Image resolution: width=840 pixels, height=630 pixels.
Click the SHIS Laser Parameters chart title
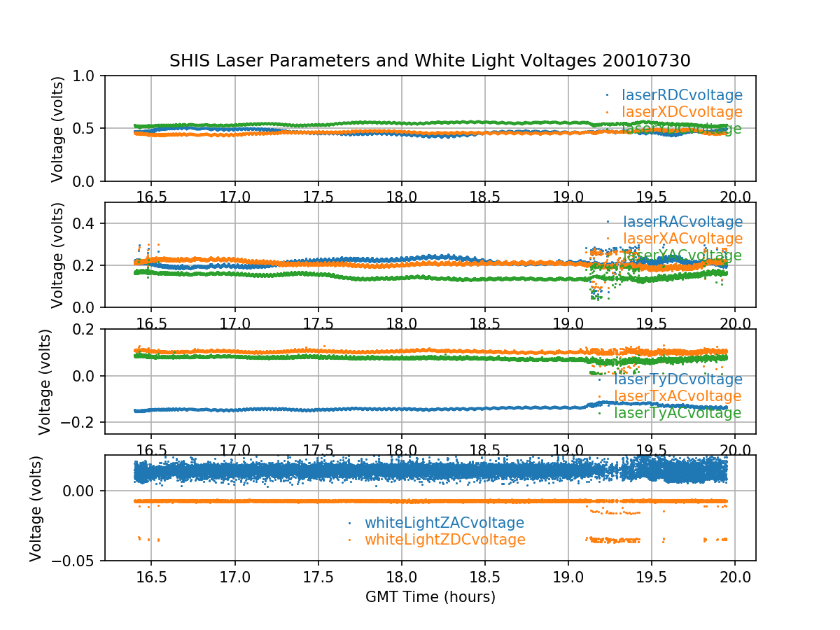point(430,61)
